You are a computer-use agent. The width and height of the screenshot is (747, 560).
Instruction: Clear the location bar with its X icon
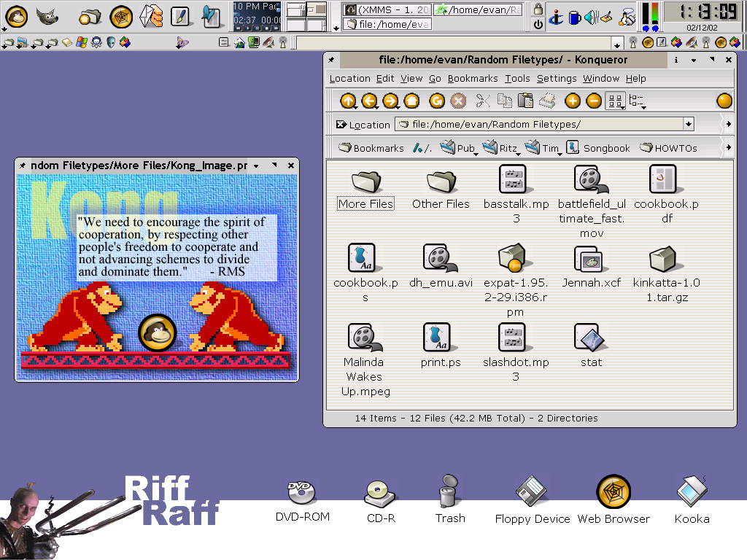pyautogui.click(x=341, y=124)
